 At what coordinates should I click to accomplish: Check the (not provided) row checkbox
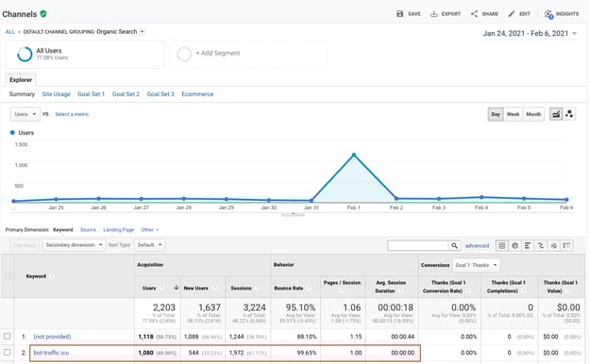pyautogui.click(x=8, y=337)
